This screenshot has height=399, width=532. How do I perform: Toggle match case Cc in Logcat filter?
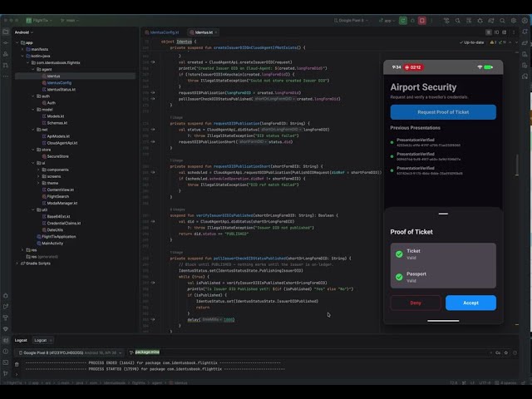498,352
